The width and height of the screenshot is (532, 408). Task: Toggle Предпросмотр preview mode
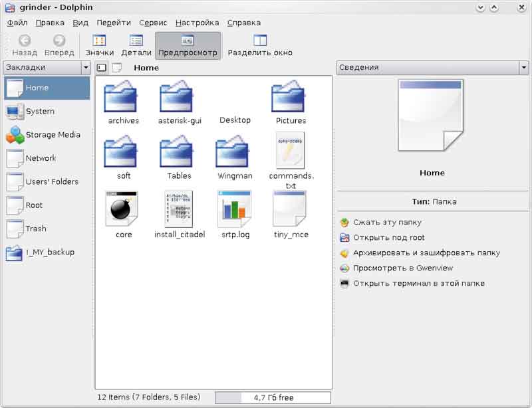(x=188, y=45)
